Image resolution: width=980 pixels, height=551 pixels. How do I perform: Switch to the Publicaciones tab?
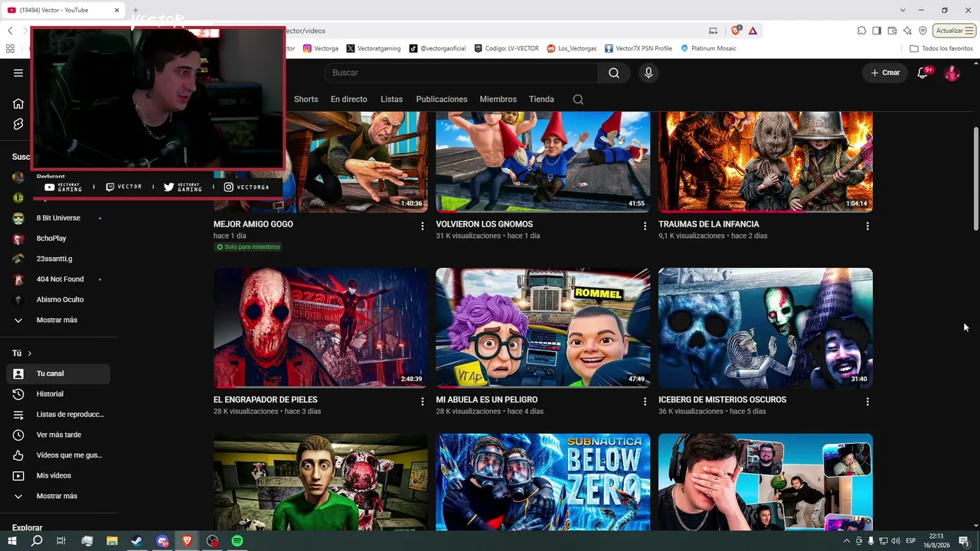(x=442, y=99)
